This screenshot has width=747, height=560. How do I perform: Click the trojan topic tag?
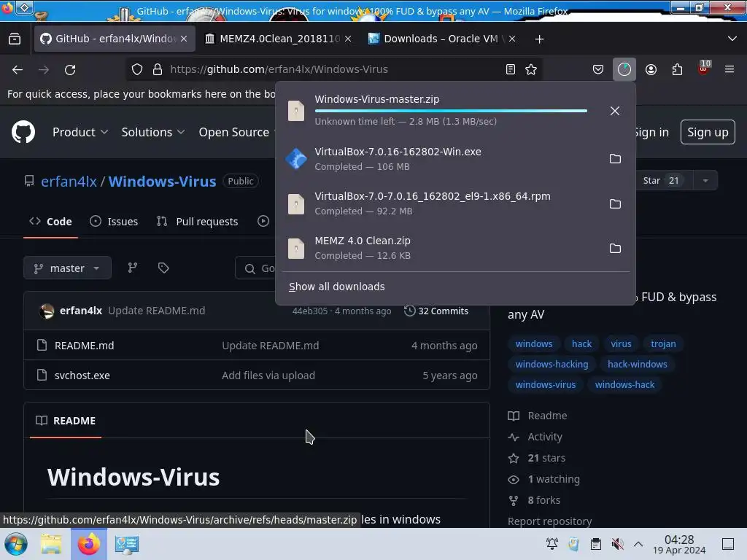coord(663,344)
